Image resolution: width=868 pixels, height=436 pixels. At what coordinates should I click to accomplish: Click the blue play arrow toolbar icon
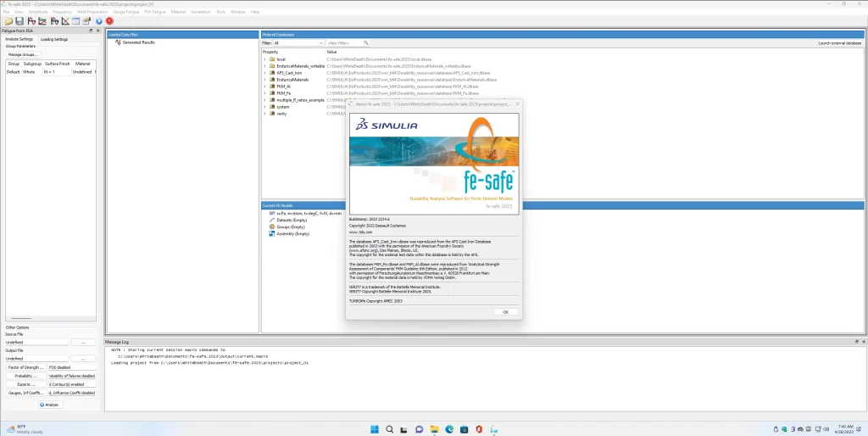click(99, 20)
